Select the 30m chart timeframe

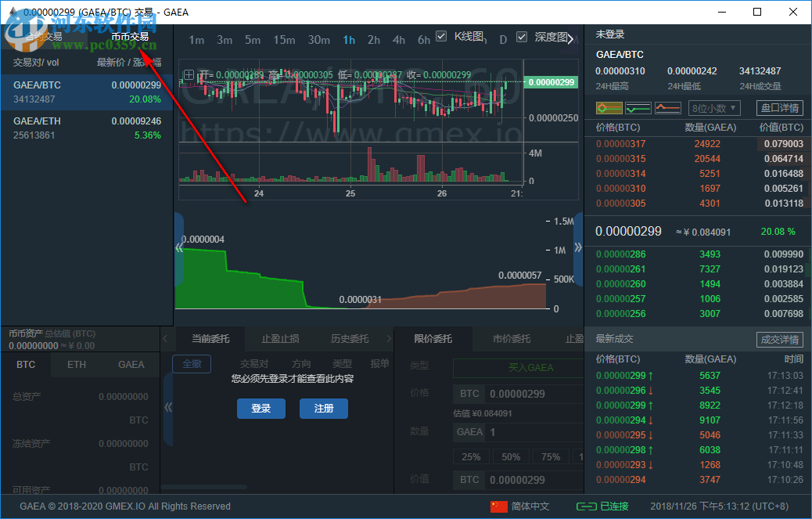click(x=319, y=39)
